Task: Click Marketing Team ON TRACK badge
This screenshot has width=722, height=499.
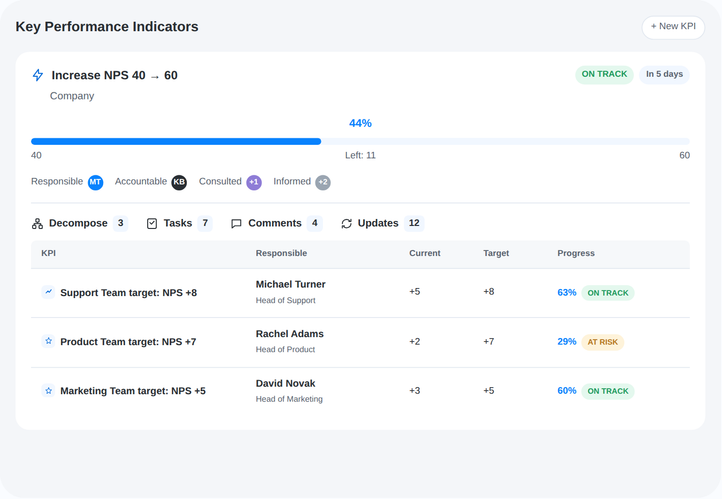Action: (608, 391)
